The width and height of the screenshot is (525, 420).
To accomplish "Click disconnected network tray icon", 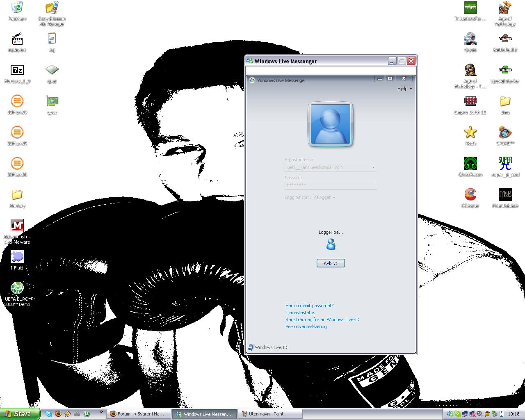I will point(472,414).
